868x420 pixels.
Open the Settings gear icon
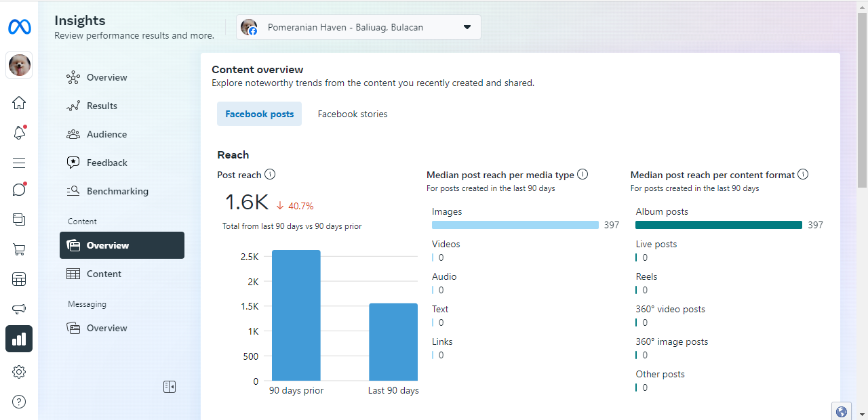[19, 372]
